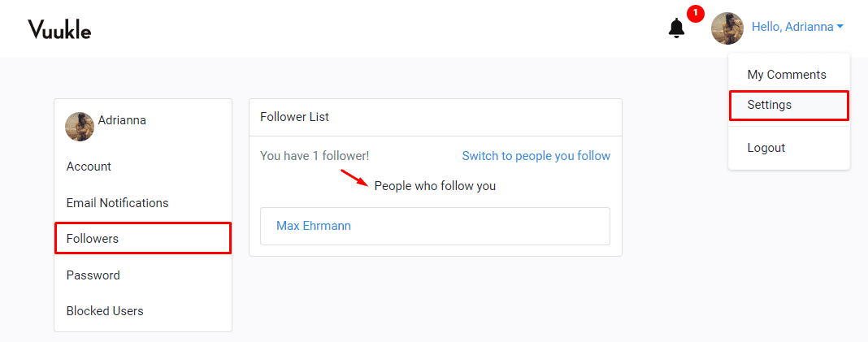Click the "You have 1 follower!" text
The height and width of the screenshot is (342, 868).
[314, 156]
